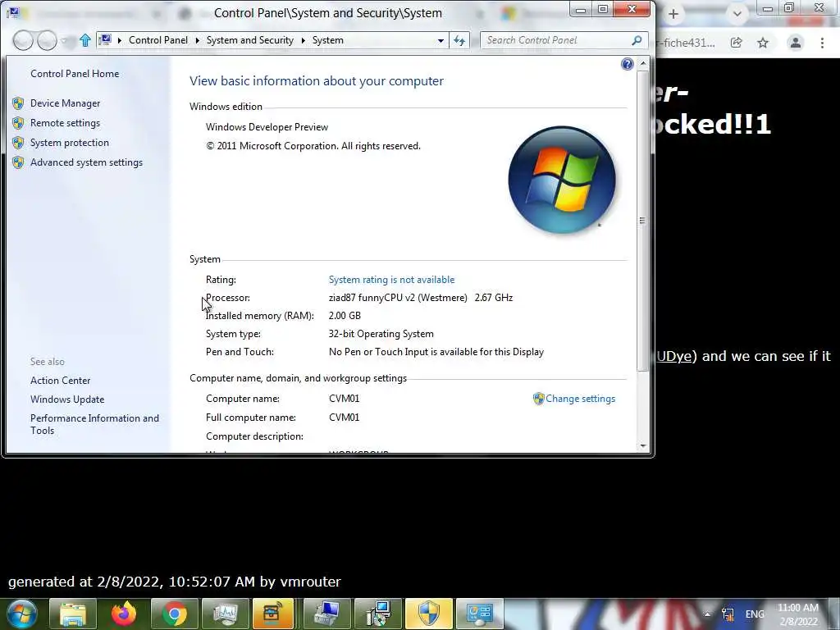Open the performance monitor taskbar icon
The width and height of the screenshot is (840, 630).
(x=226, y=614)
